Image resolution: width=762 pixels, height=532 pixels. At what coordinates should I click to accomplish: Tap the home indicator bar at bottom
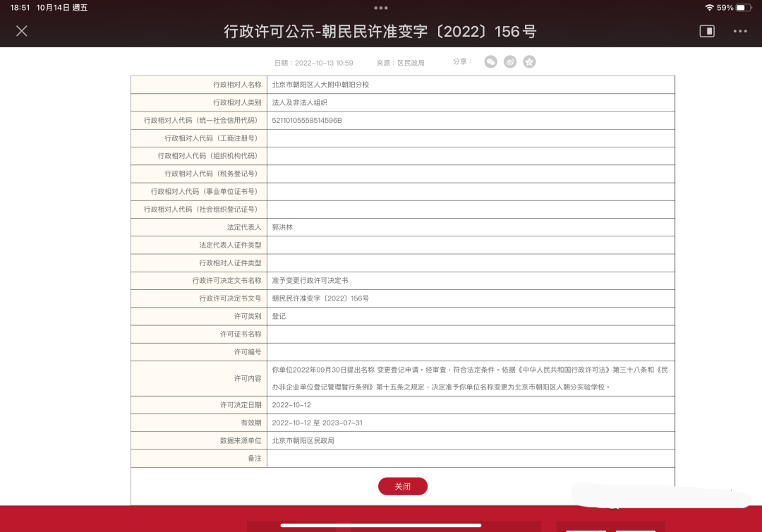tap(381, 525)
